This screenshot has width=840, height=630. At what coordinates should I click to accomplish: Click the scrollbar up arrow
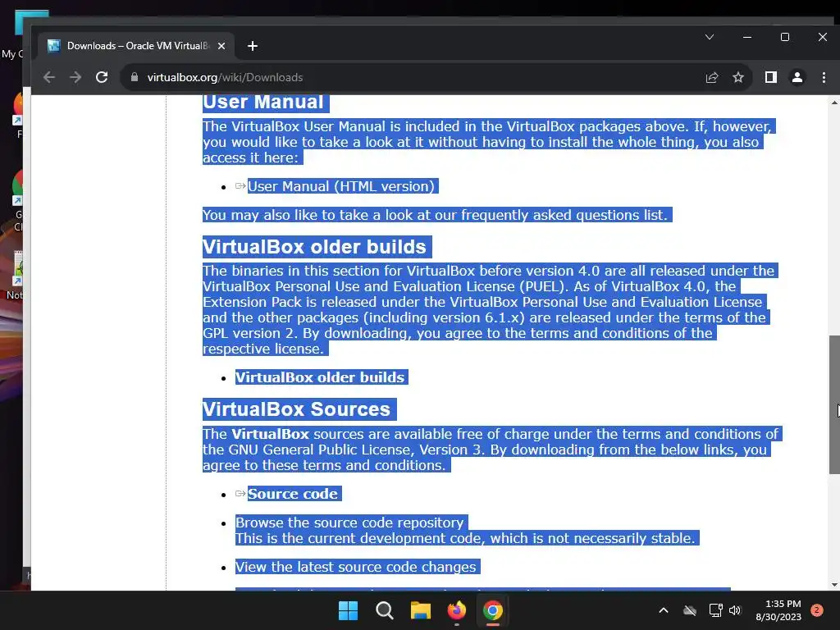(x=834, y=102)
